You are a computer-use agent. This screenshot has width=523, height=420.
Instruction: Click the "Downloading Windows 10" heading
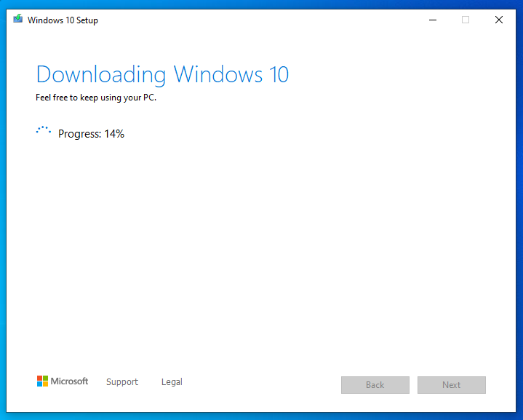(162, 75)
